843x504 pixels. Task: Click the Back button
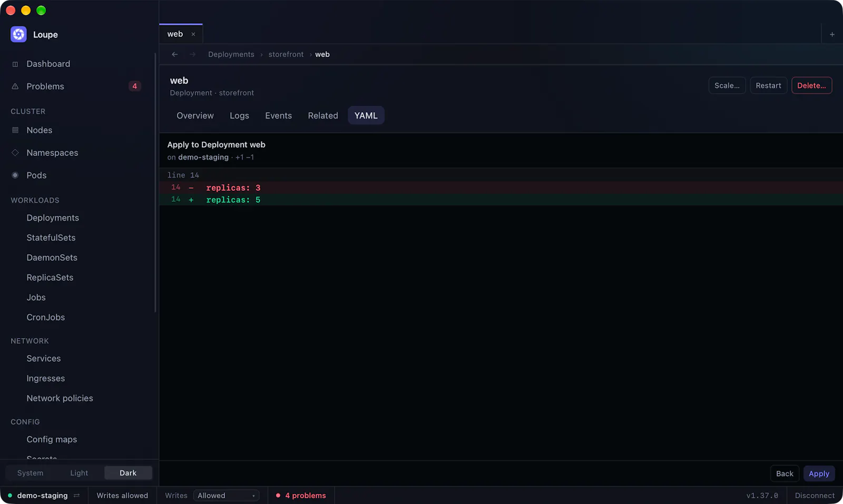pos(785,473)
